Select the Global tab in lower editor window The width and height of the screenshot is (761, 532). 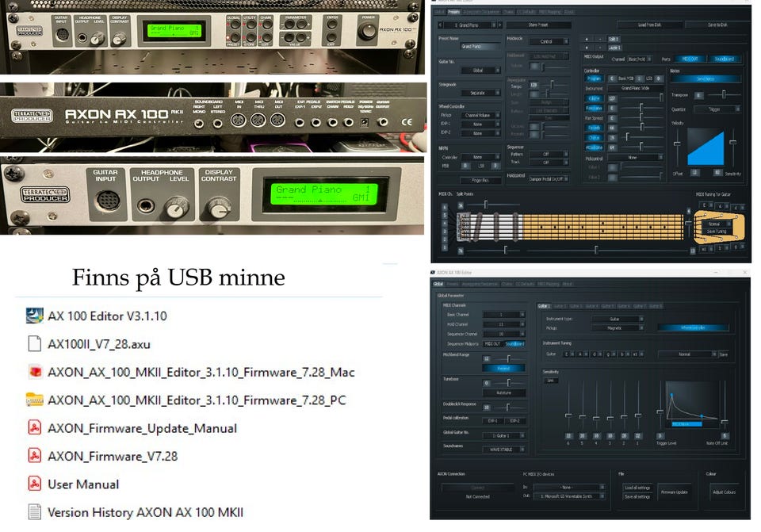coord(438,284)
